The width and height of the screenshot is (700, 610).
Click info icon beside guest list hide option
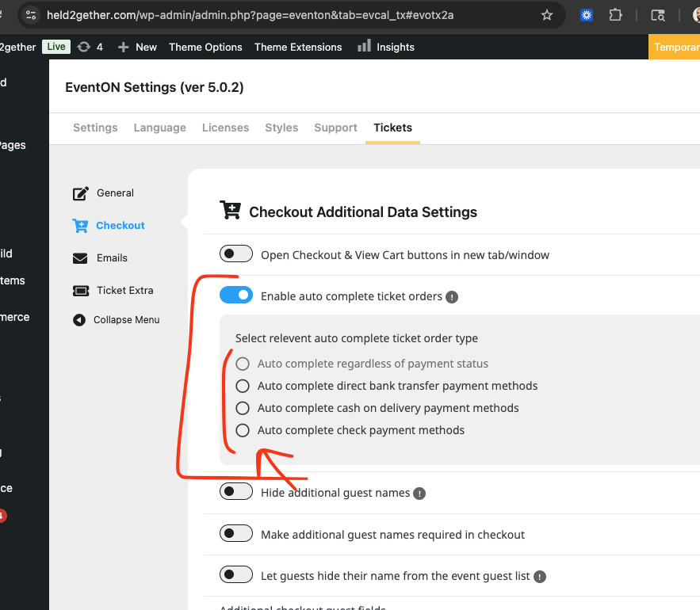coord(540,577)
